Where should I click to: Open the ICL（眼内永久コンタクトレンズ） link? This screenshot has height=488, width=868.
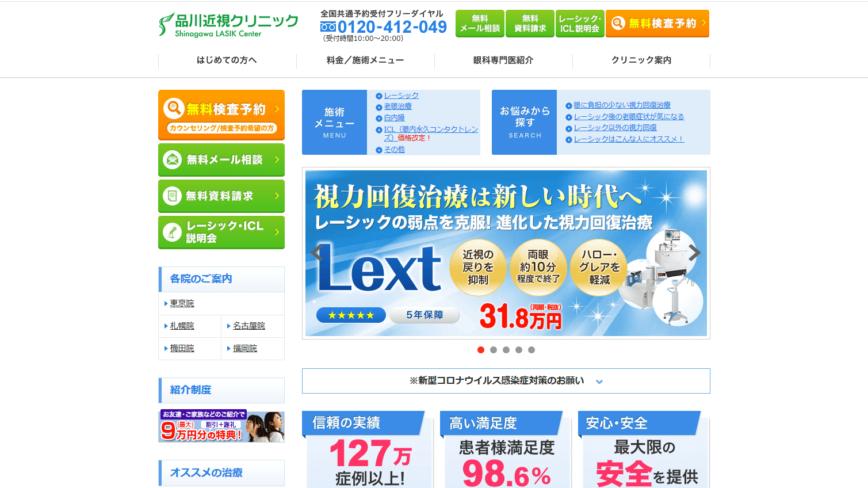coord(431,134)
